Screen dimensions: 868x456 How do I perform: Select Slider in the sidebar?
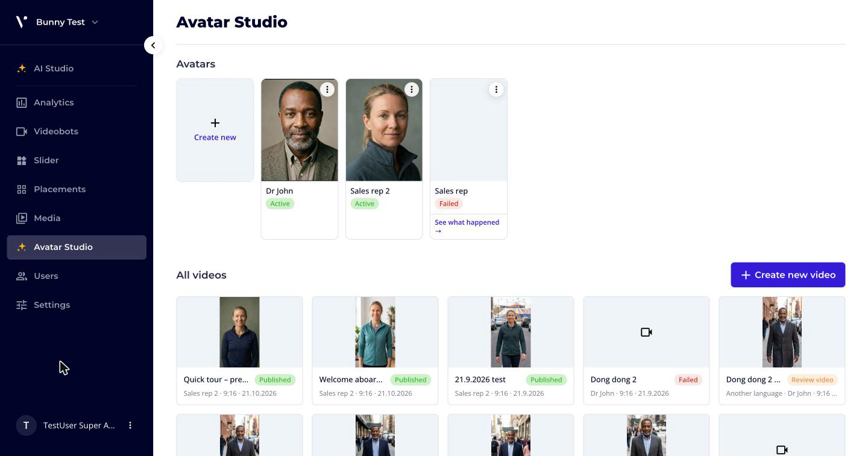[77, 160]
